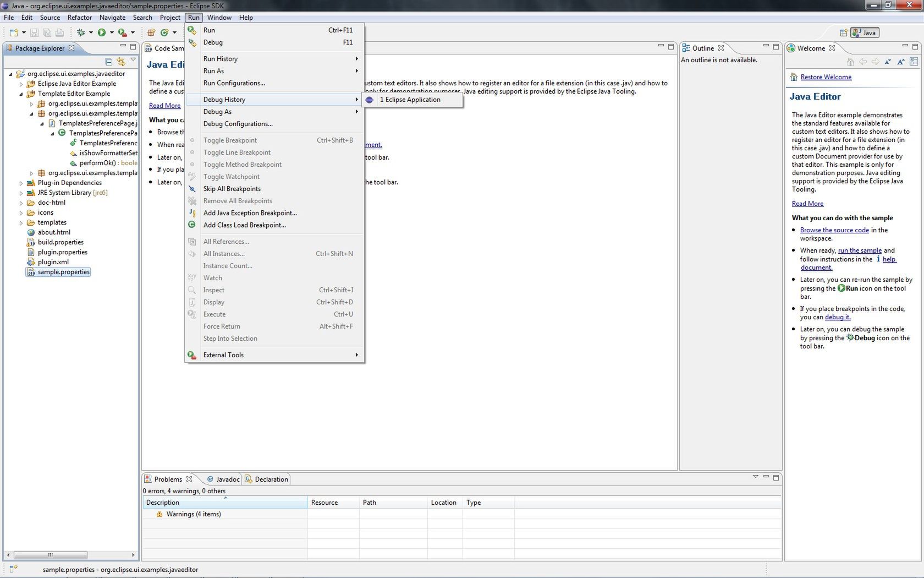The height and width of the screenshot is (578, 924).
Task: Open dropdown arrow next to New Class icon
Action: [174, 32]
